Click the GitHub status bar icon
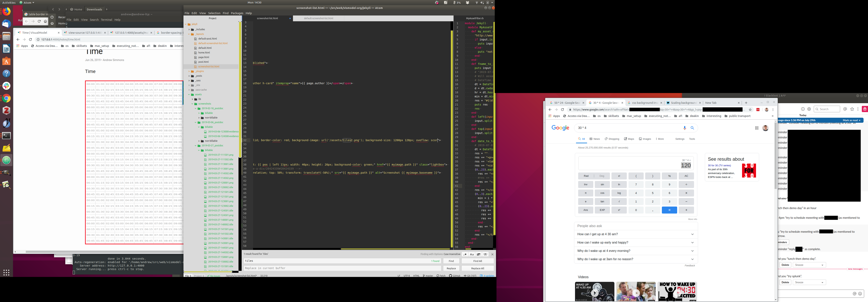This screenshot has width=868, height=302. (455, 276)
